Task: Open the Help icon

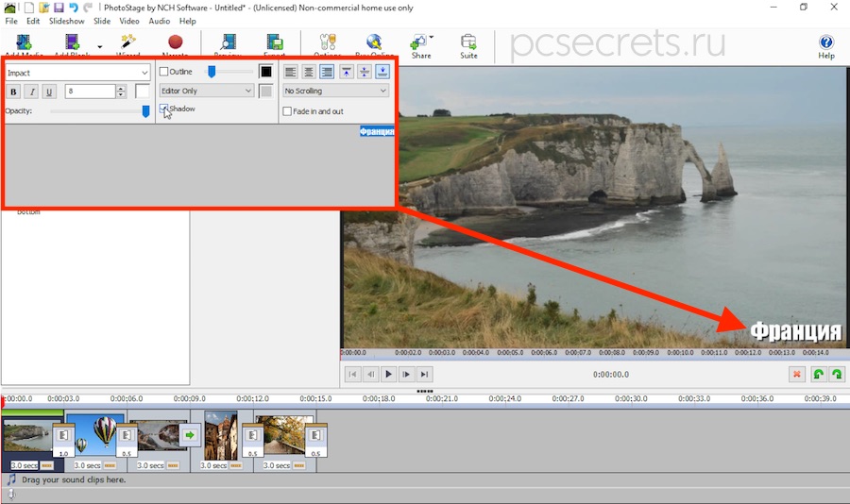Action: click(826, 42)
